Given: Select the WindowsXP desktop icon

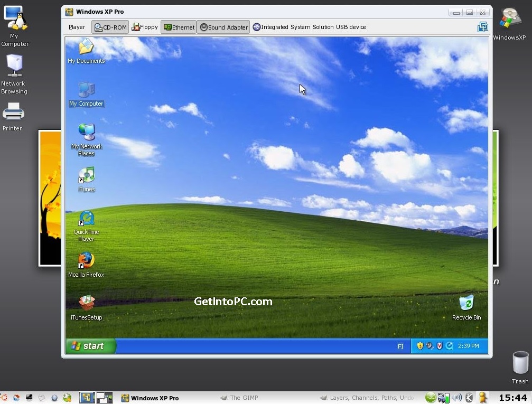Looking at the screenshot, I should click(x=509, y=24).
